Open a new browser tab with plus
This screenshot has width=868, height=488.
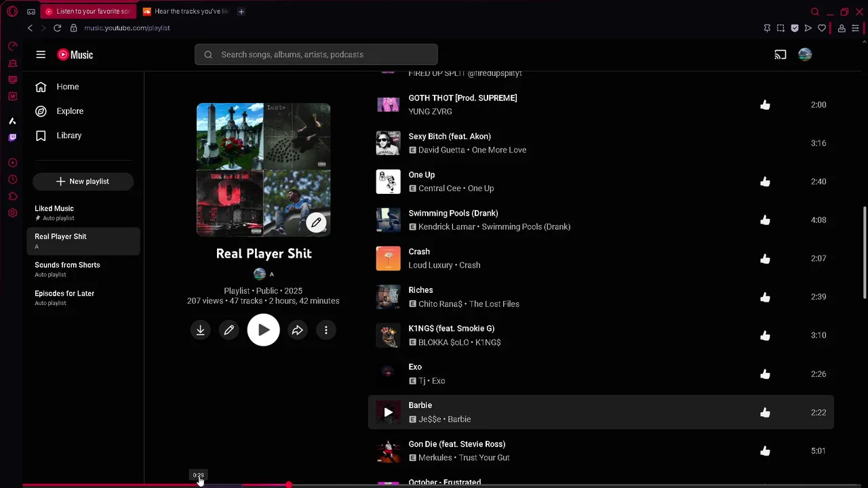click(241, 12)
